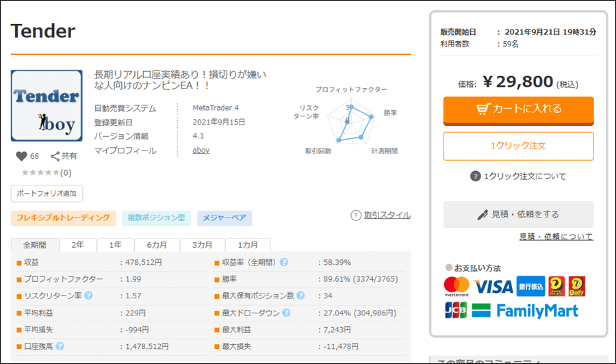This screenshot has width=616, height=364.
Task: Switch to the 全期間 tab
Action: [35, 245]
